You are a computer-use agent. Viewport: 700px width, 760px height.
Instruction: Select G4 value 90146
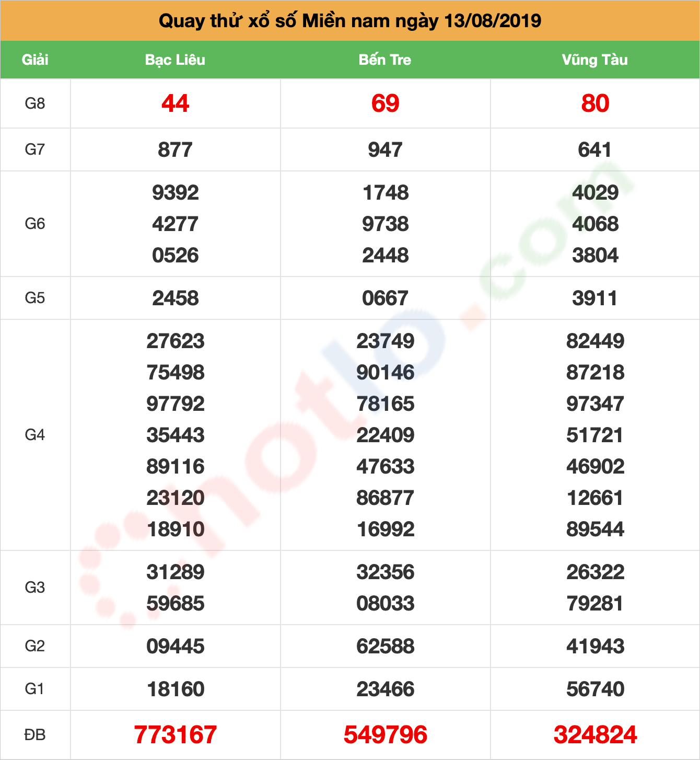pos(385,373)
